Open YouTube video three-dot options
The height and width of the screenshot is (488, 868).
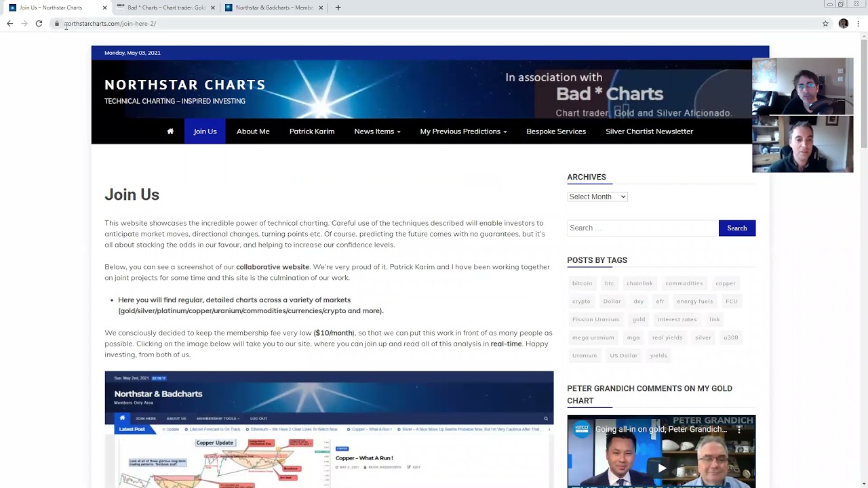click(739, 430)
